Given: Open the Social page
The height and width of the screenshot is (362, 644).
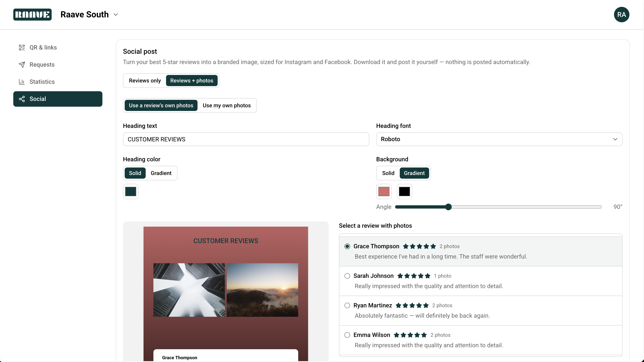Looking at the screenshot, I should click(x=58, y=99).
